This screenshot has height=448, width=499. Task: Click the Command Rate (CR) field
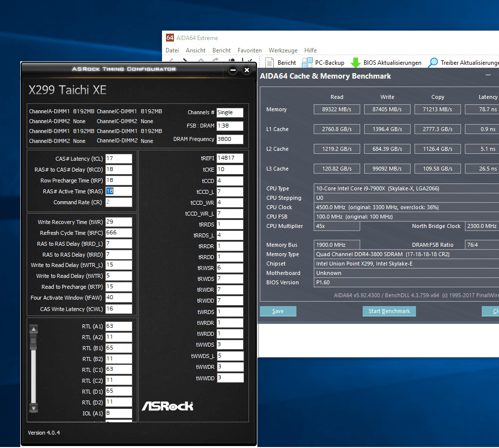(119, 202)
